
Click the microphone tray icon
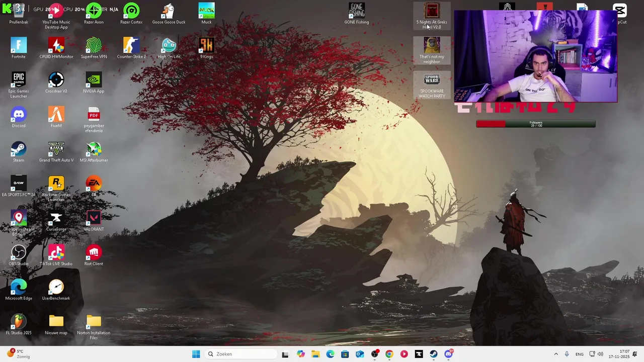pos(567,354)
